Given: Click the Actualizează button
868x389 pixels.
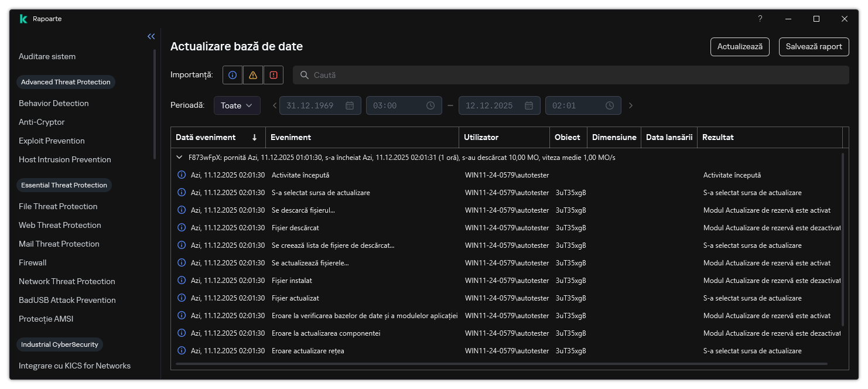Looking at the screenshot, I should [740, 47].
